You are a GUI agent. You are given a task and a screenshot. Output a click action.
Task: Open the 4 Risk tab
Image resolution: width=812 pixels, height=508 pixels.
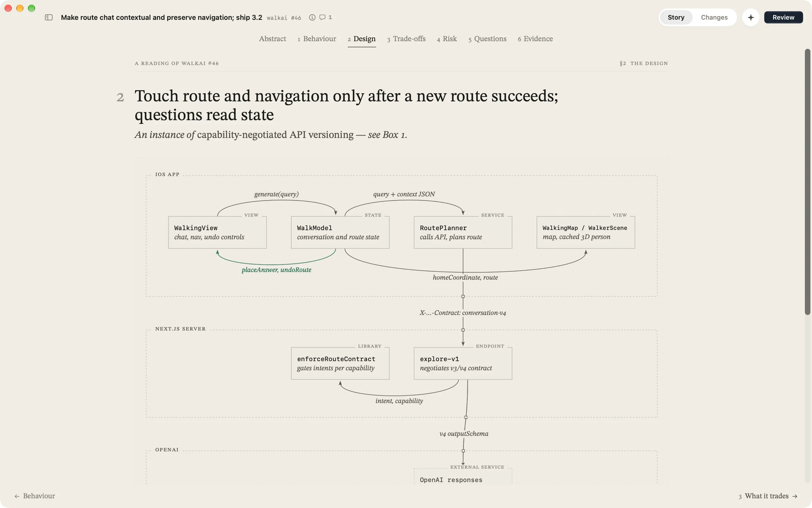click(447, 39)
